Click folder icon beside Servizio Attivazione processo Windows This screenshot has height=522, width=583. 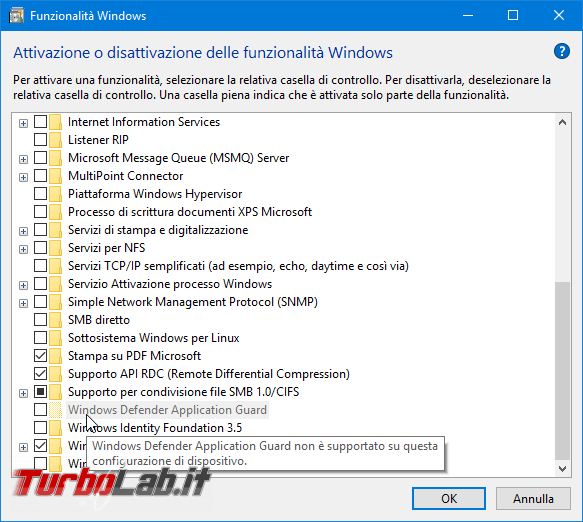[x=55, y=284]
